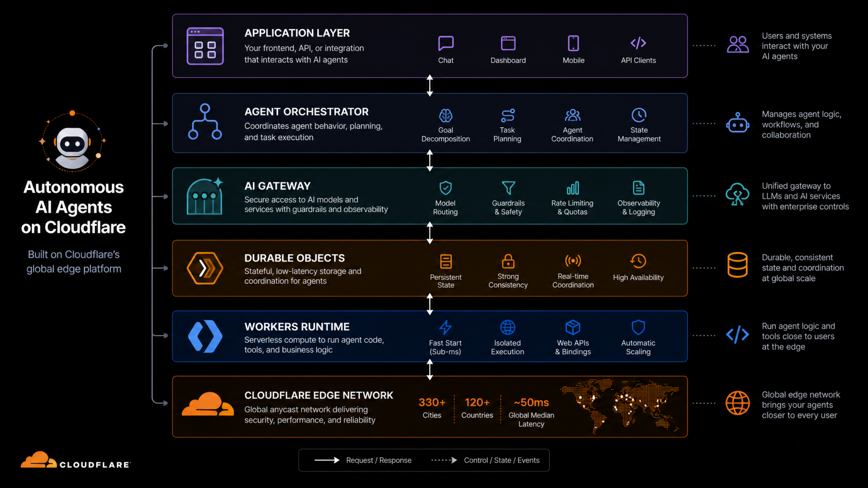
Task: Click the dotted world map graphic
Action: [x=620, y=406]
